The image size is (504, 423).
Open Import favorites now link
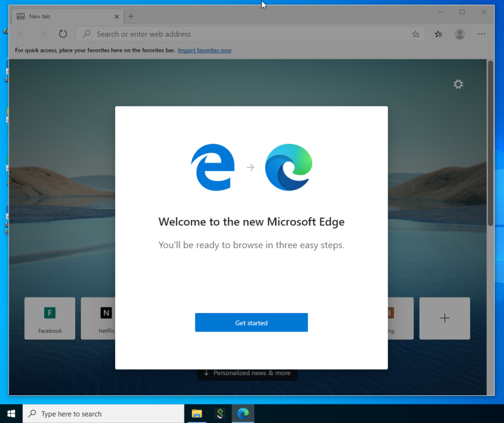(x=205, y=50)
